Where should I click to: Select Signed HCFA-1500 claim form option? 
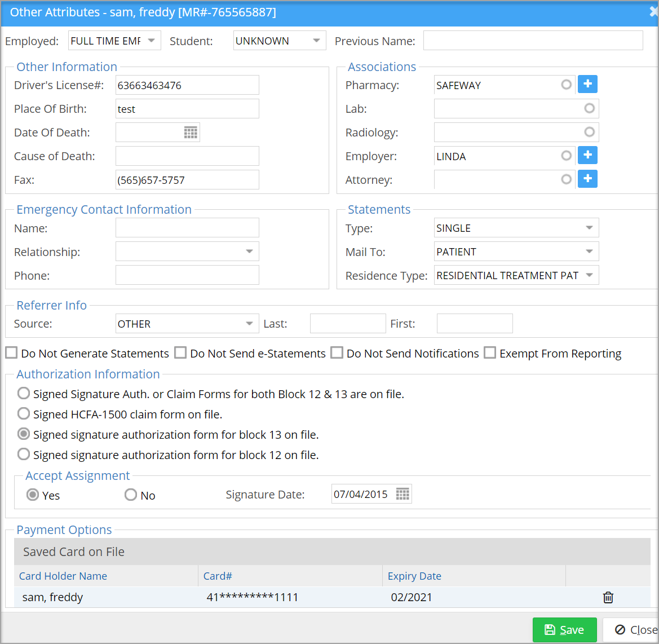pyautogui.click(x=24, y=414)
